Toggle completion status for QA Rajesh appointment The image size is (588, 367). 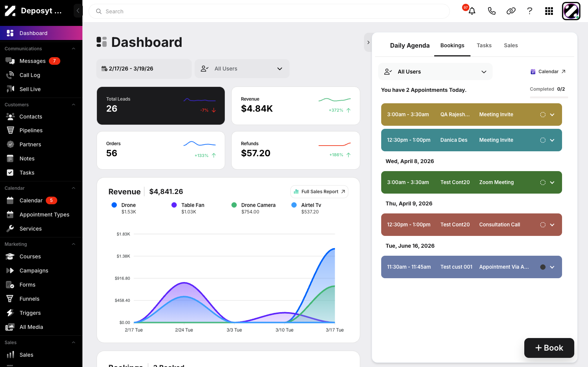tap(543, 115)
